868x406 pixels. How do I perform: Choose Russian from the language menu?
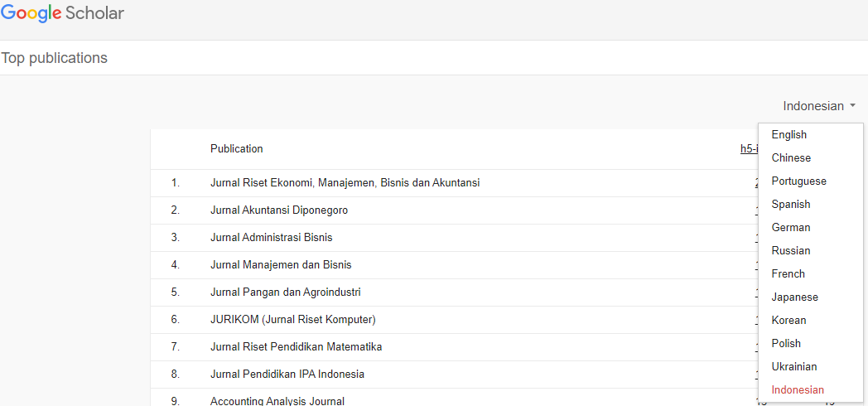point(791,251)
